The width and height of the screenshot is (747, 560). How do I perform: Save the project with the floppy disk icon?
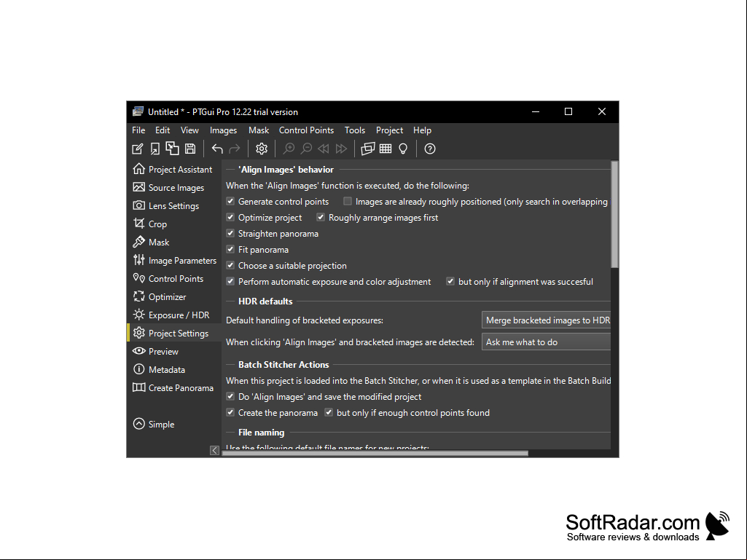pyautogui.click(x=190, y=149)
